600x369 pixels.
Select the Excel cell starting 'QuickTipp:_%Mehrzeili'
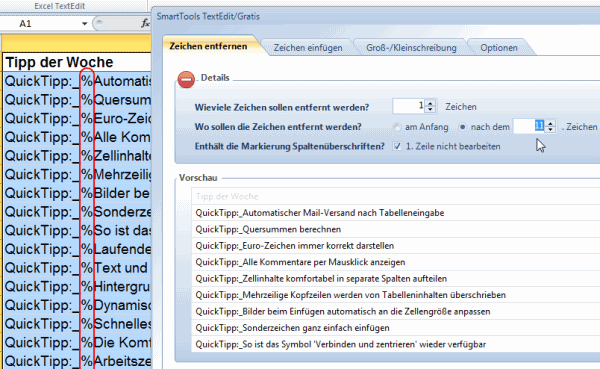[77, 174]
